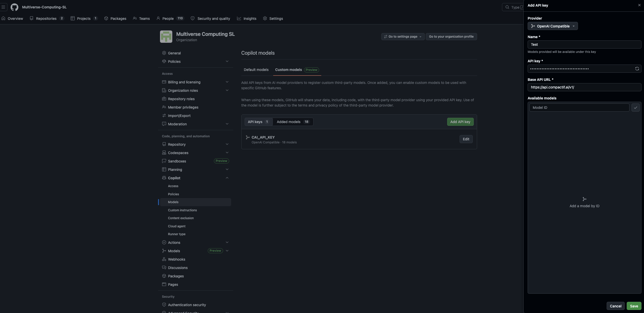The image size is (644, 313).
Task: Open Repository roles settings
Action: point(195,99)
